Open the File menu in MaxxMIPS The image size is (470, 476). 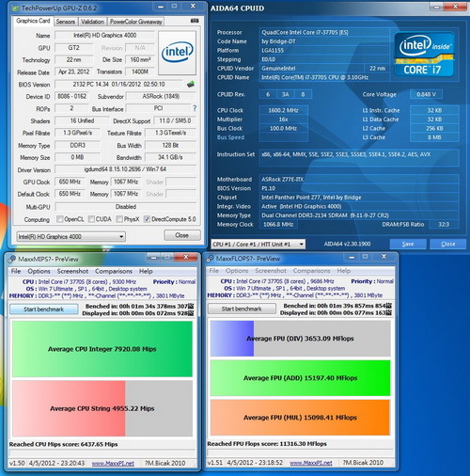(x=16, y=271)
